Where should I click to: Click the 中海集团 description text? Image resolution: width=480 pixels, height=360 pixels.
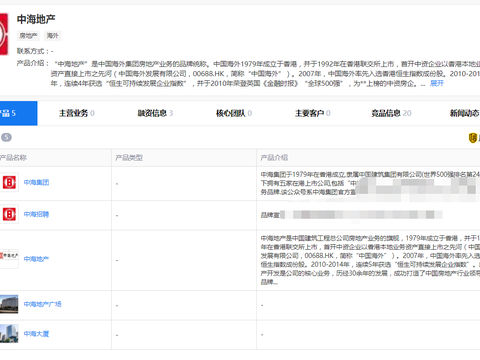(370, 183)
